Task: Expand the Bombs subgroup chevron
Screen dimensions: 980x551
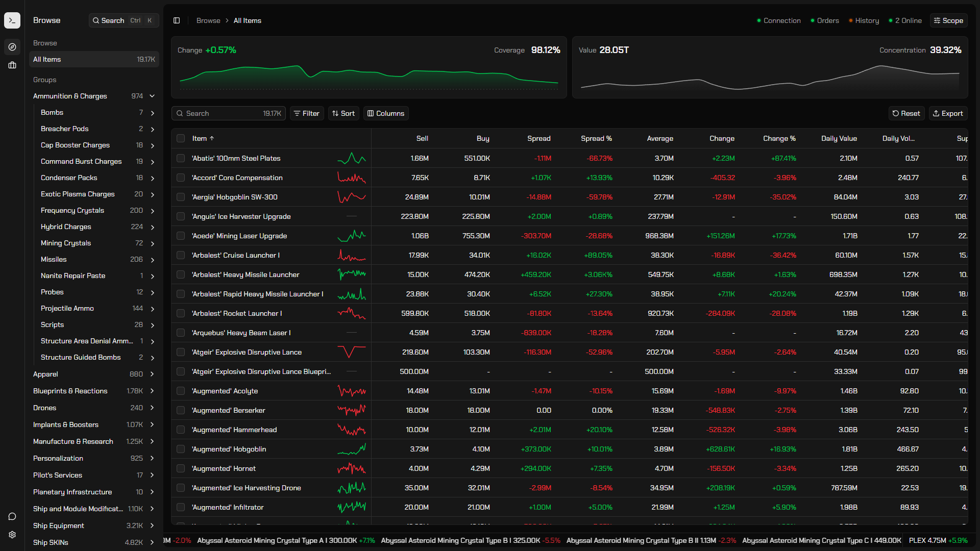Action: click(x=152, y=113)
